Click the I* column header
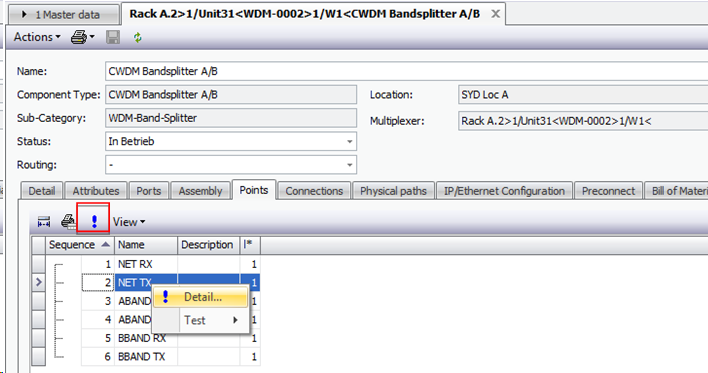The height and width of the screenshot is (373, 708). tap(250, 245)
